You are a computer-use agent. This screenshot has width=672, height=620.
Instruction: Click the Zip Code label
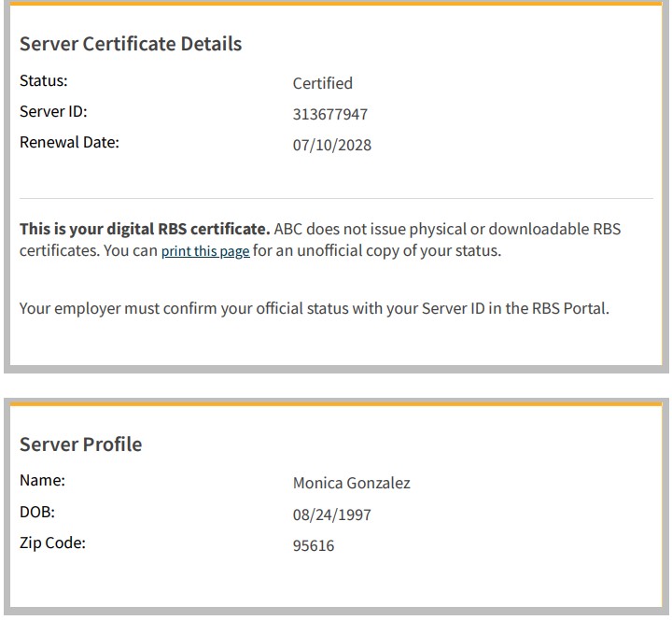[52, 542]
